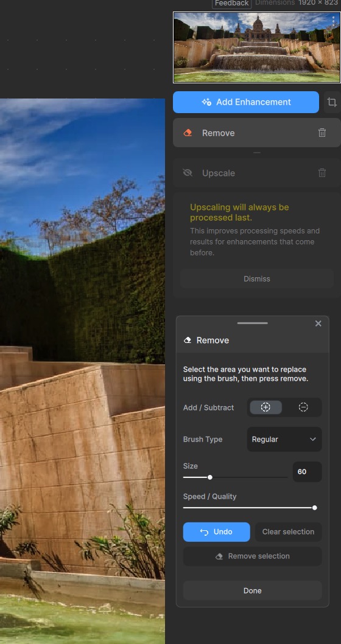Toggle Upscale visibility eye icon
This screenshot has width=341, height=644.
188,173
